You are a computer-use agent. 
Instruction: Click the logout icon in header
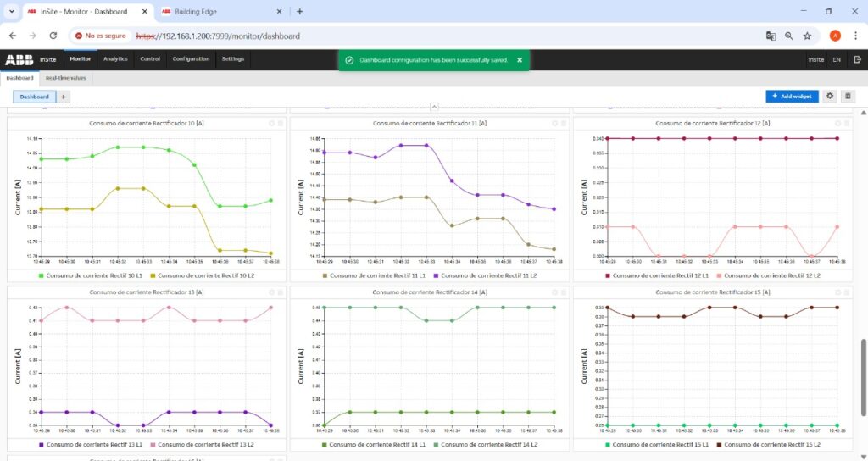coord(857,59)
